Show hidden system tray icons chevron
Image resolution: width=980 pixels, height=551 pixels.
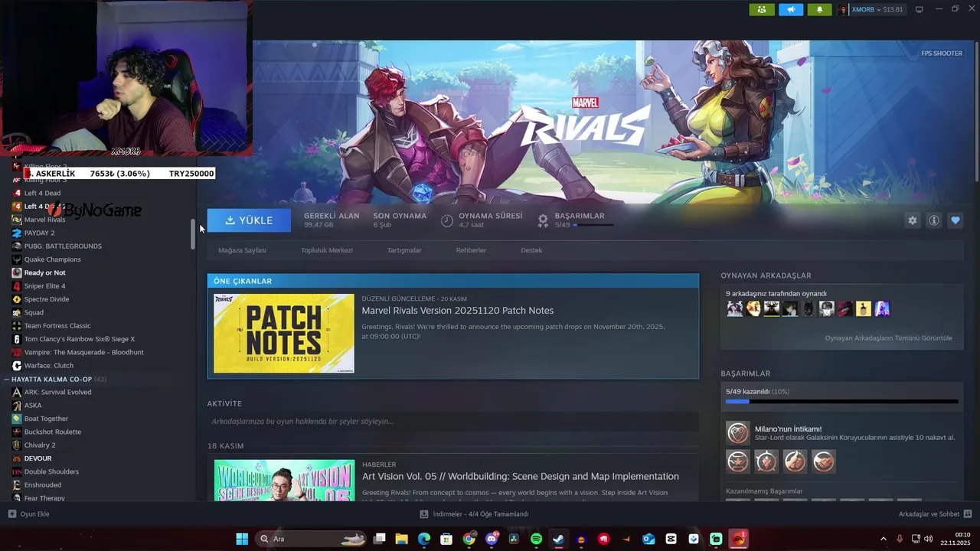[x=883, y=539]
